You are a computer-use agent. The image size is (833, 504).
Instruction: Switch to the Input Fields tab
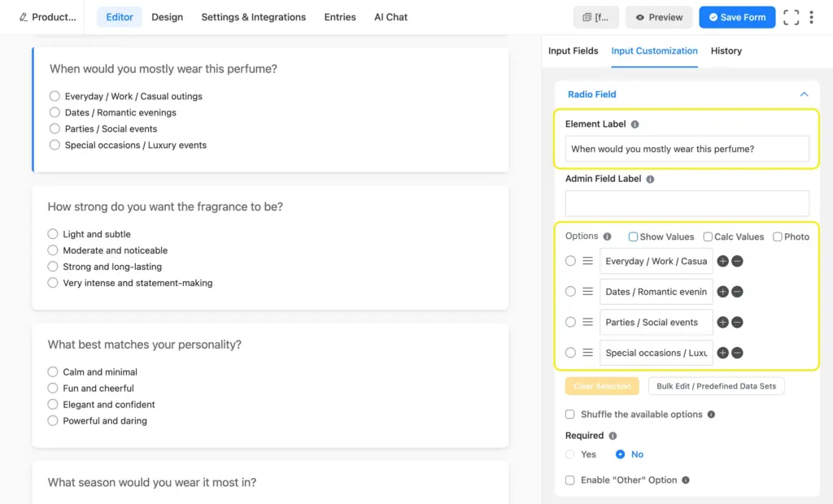pyautogui.click(x=574, y=51)
